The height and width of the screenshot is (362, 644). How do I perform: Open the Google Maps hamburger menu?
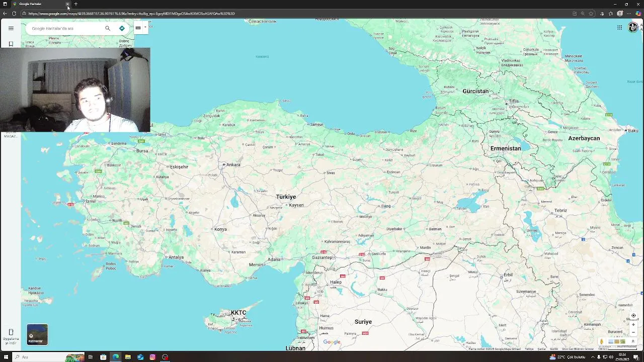(x=11, y=28)
